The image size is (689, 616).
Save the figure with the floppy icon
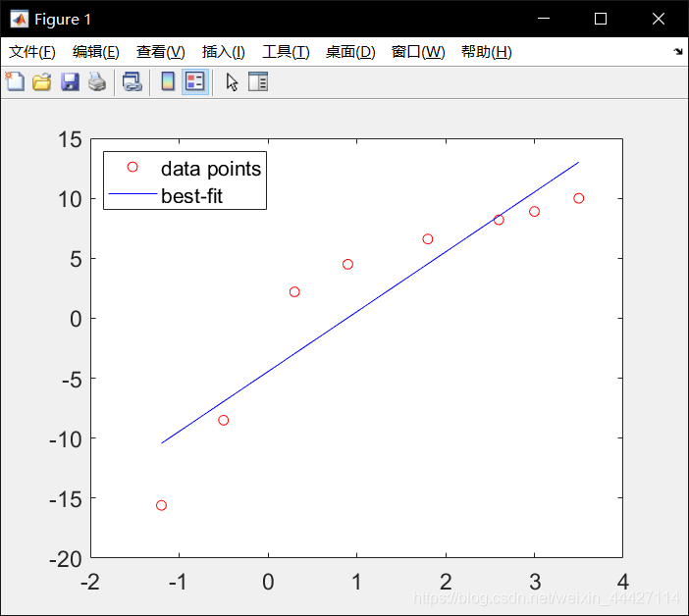coord(70,81)
